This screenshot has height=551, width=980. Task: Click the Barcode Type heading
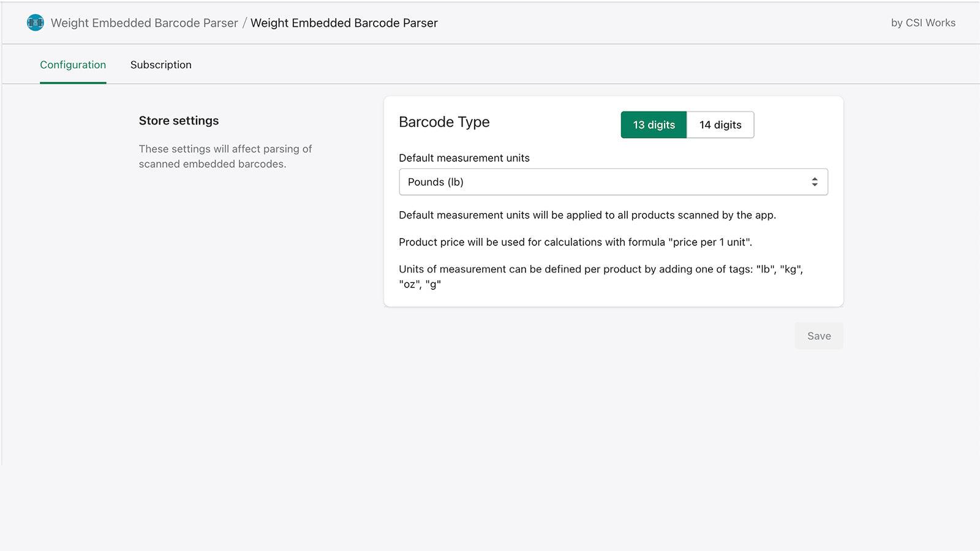click(x=444, y=122)
